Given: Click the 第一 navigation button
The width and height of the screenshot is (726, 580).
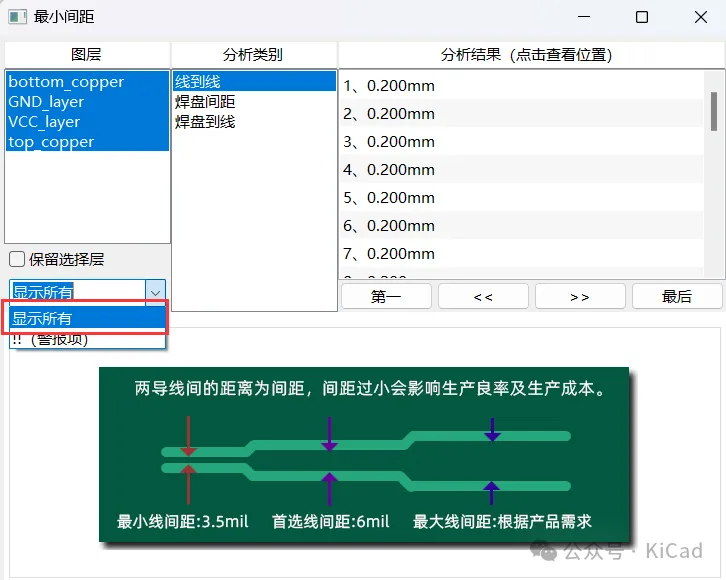Looking at the screenshot, I should tap(386, 296).
